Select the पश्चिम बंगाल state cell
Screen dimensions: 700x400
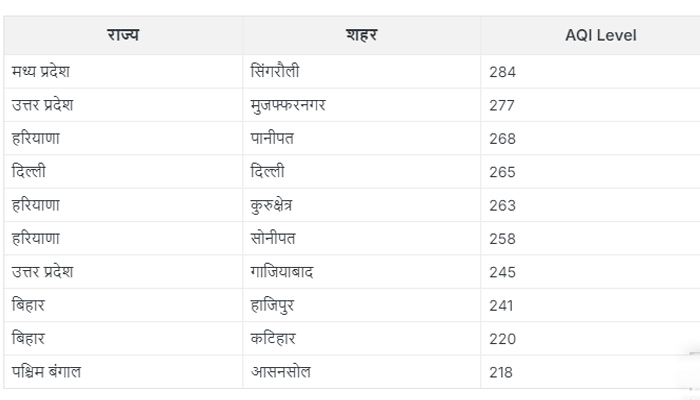pos(46,372)
